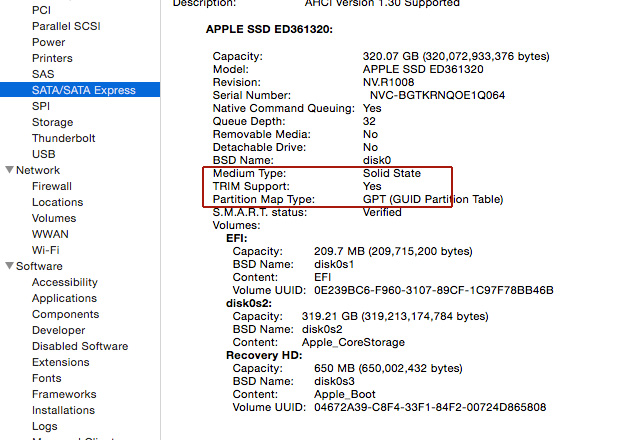Click the disk0s1 BSD name value
Viewport: 634px width, 440px height.
[x=334, y=264]
